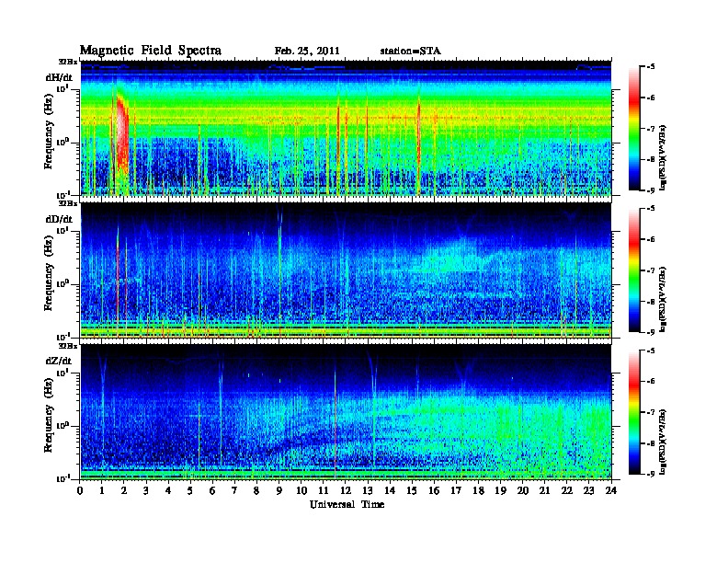Select the 'dH/dt' panel label
This screenshot has width=728, height=563.
pos(59,77)
